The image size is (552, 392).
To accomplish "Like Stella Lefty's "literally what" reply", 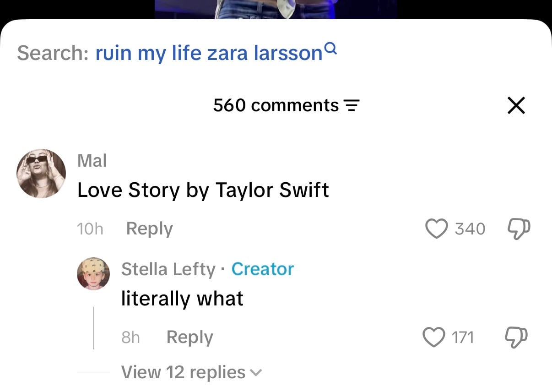I will [433, 338].
